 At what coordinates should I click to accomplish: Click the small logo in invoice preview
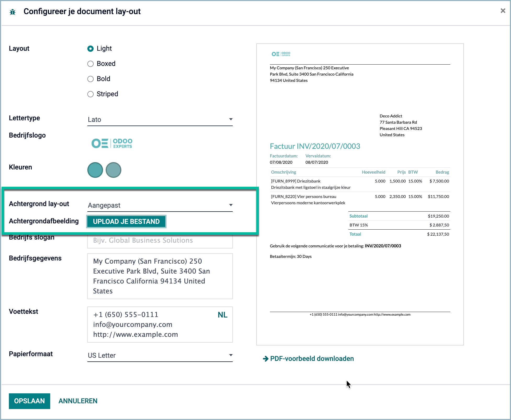point(281,54)
